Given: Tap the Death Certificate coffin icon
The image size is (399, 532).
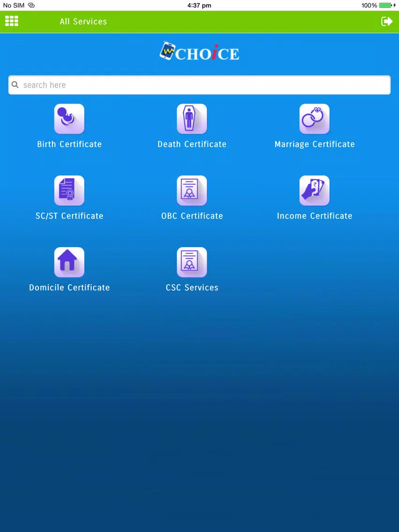Looking at the screenshot, I should click(192, 119).
